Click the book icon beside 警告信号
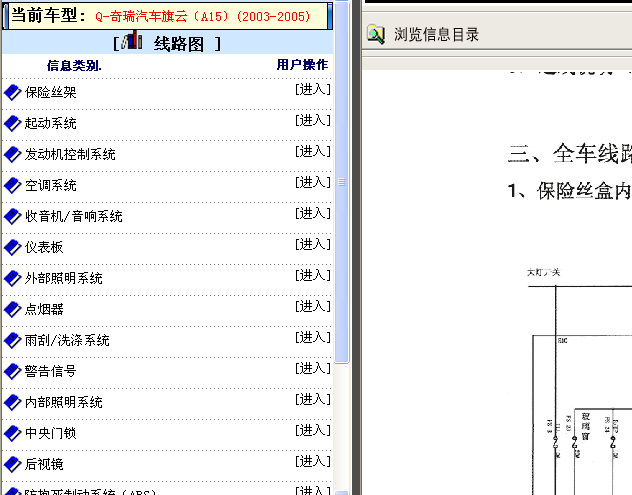Screen dimensions: 632x495 coord(12,372)
